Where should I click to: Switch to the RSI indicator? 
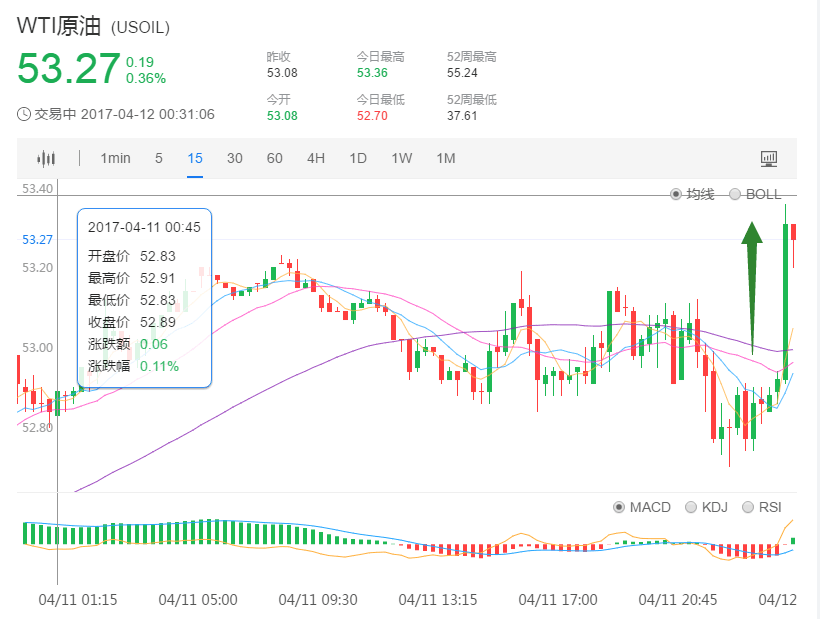coord(748,507)
